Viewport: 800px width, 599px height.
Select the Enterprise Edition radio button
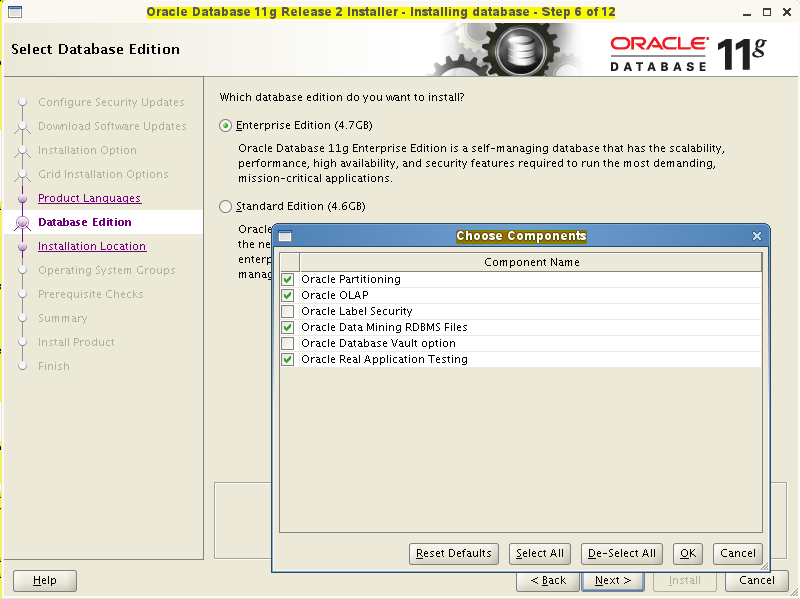[x=226, y=126]
